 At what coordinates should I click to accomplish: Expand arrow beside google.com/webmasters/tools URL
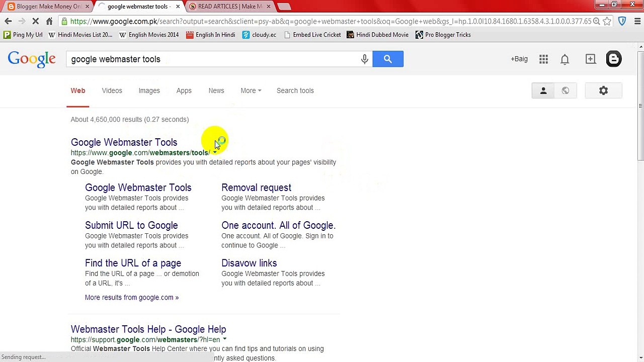[214, 152]
